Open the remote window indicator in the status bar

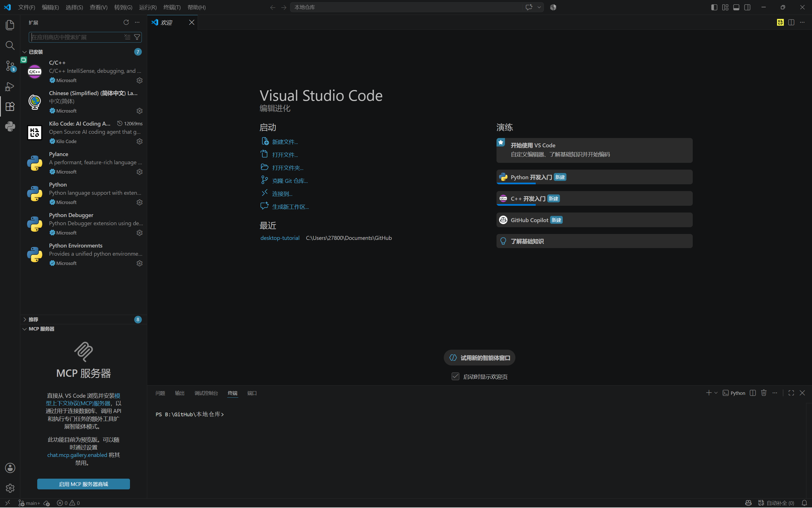pyautogui.click(x=7, y=503)
